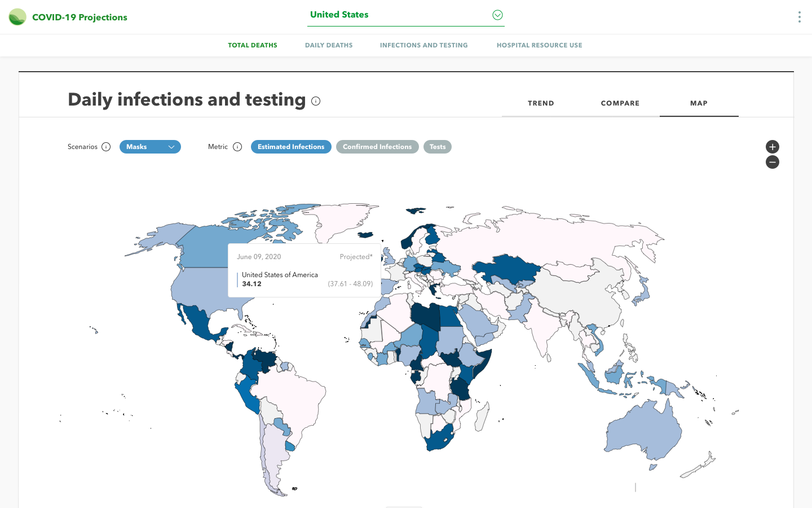The height and width of the screenshot is (508, 812).
Task: Open the Hospital Resource Use section
Action: point(539,45)
